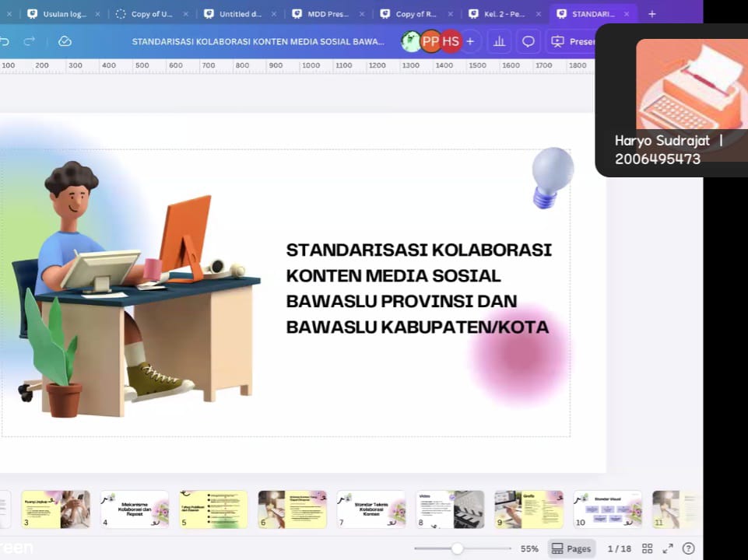Add a collaborator with the plus icon

[469, 41]
